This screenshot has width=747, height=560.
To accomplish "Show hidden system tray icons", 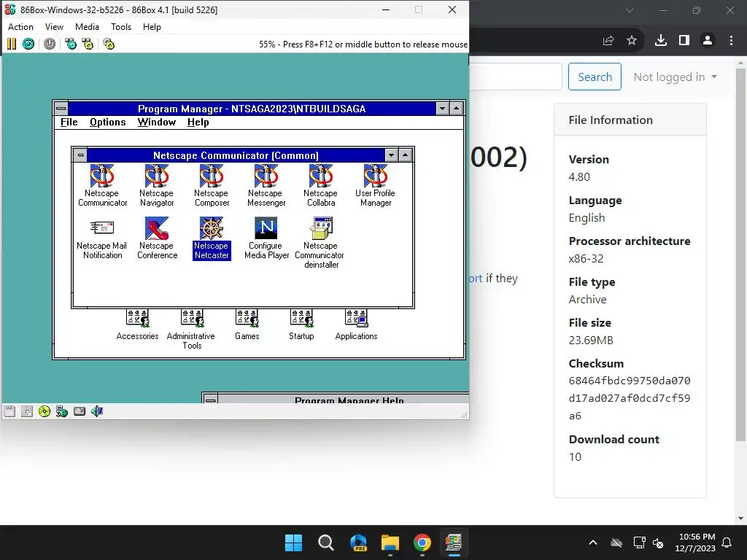I will pos(593,542).
